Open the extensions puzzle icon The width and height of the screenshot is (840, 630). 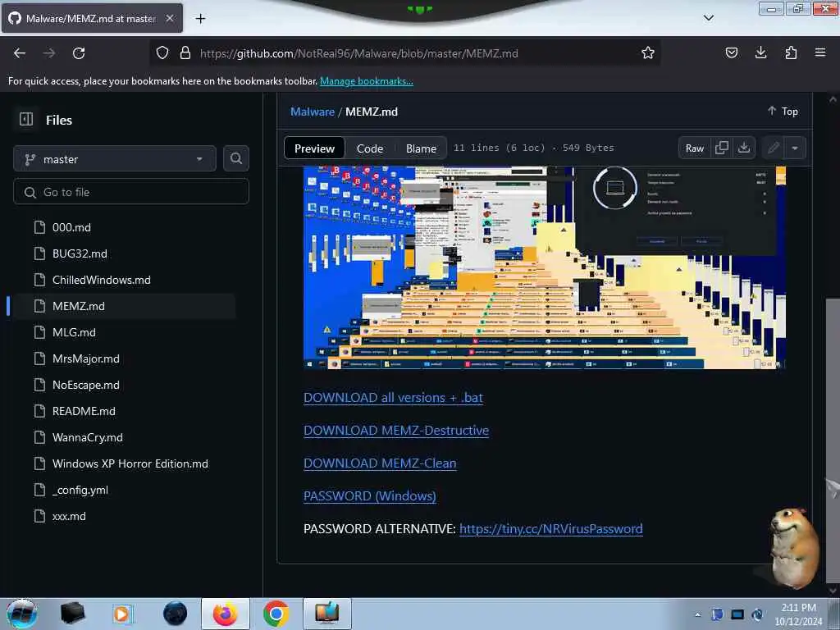click(791, 52)
